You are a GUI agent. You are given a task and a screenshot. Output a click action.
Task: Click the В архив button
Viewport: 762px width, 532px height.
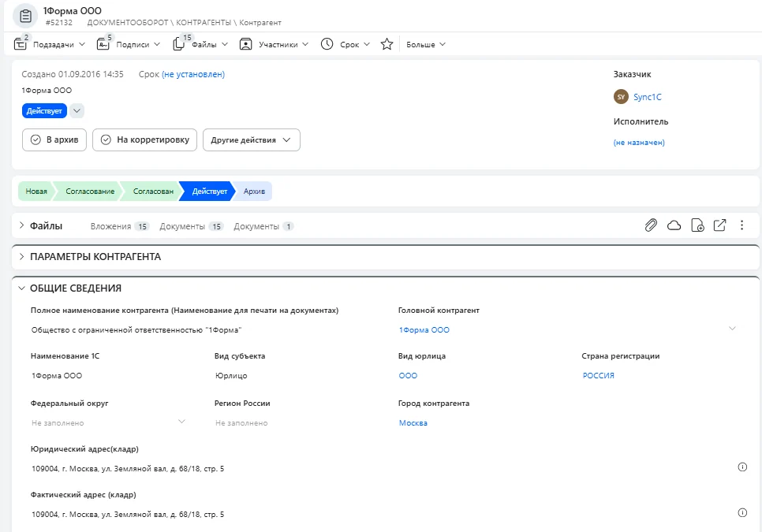tap(54, 140)
